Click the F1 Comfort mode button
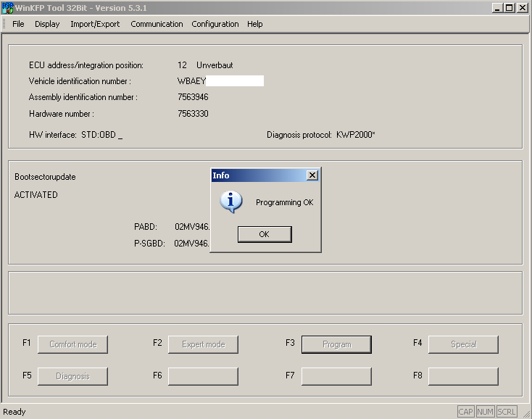The width and height of the screenshot is (532, 419). coord(72,344)
